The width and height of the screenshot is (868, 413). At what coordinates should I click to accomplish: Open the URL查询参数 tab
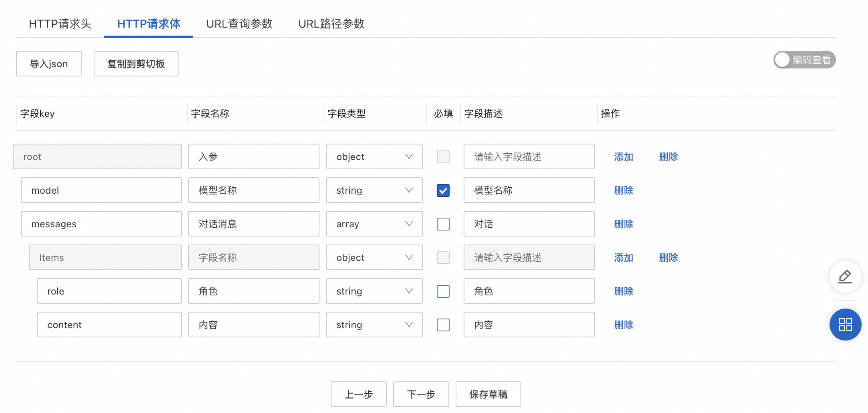[x=239, y=24]
